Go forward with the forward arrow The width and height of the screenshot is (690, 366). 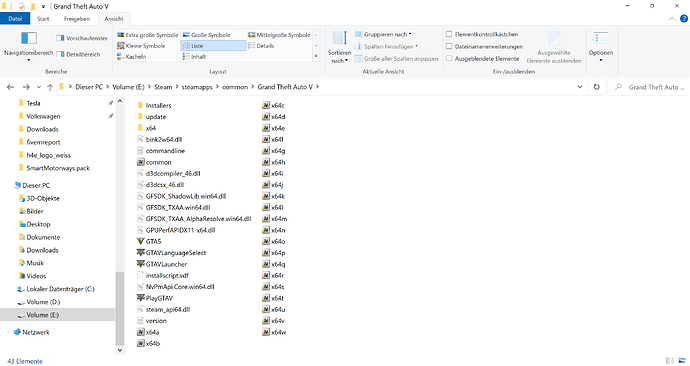(26, 87)
